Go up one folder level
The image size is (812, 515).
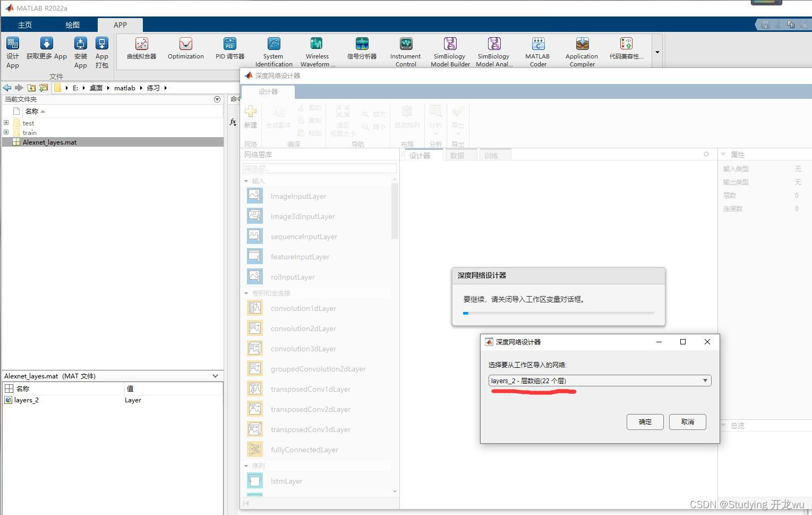coord(31,88)
